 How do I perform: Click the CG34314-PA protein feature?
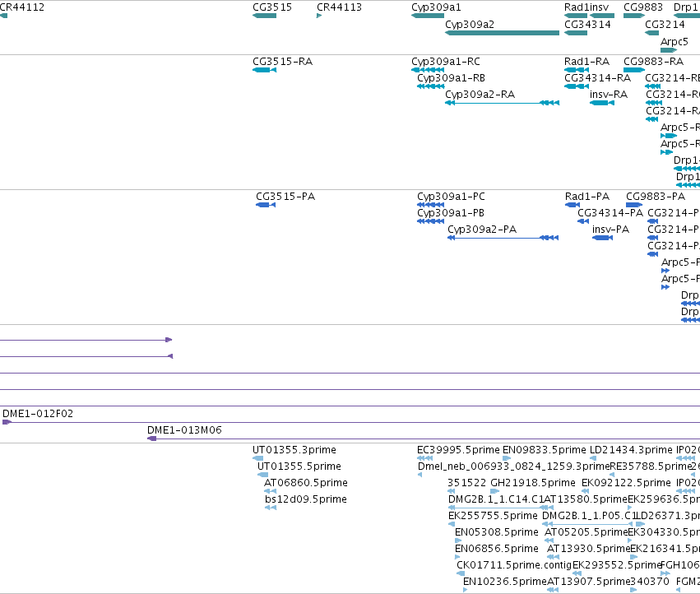click(x=583, y=221)
